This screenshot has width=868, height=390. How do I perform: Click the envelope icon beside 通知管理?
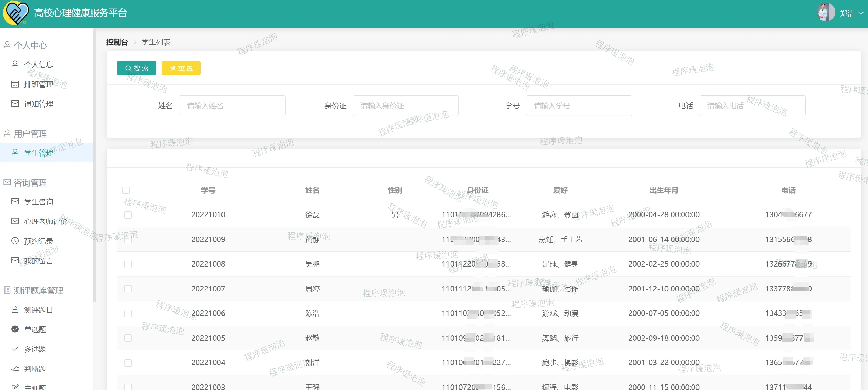tap(15, 104)
